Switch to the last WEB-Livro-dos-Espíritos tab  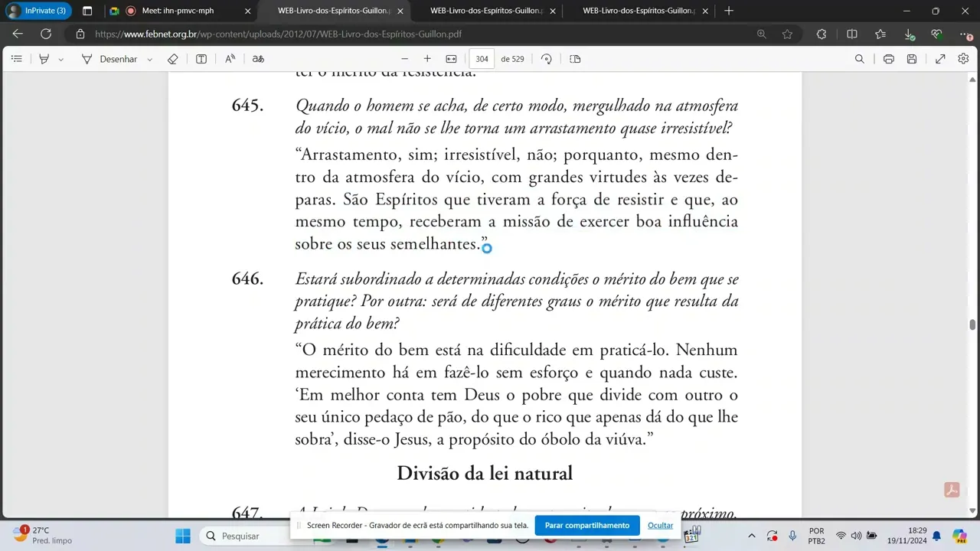638,11
